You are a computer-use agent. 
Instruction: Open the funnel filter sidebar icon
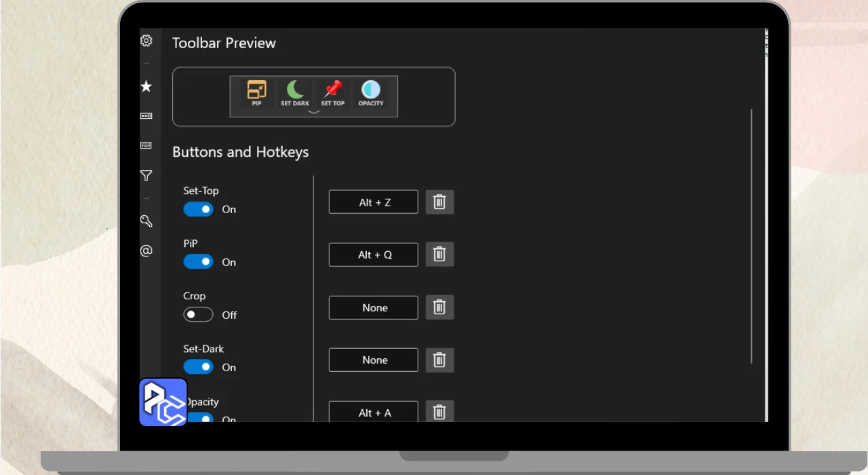pos(146,176)
